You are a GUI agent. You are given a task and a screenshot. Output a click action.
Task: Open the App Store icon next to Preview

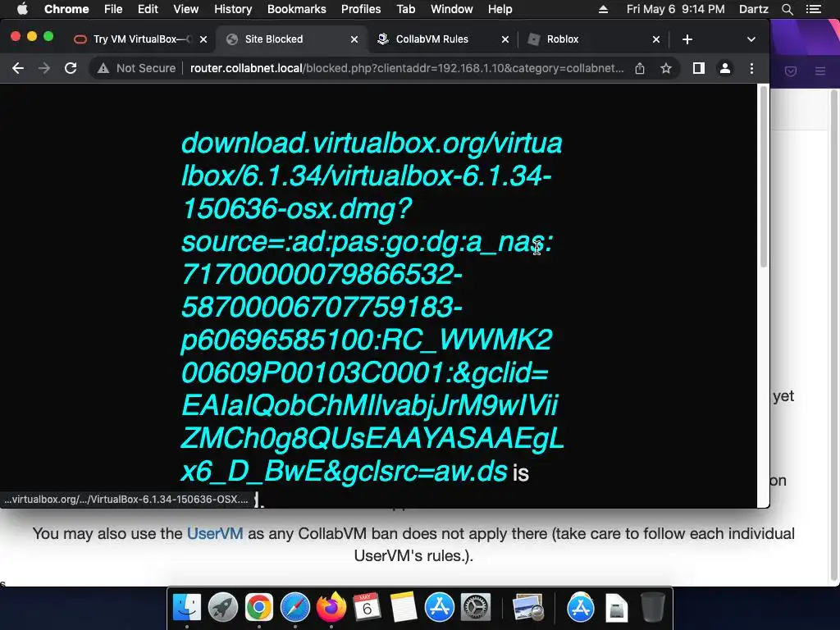pyautogui.click(x=581, y=608)
